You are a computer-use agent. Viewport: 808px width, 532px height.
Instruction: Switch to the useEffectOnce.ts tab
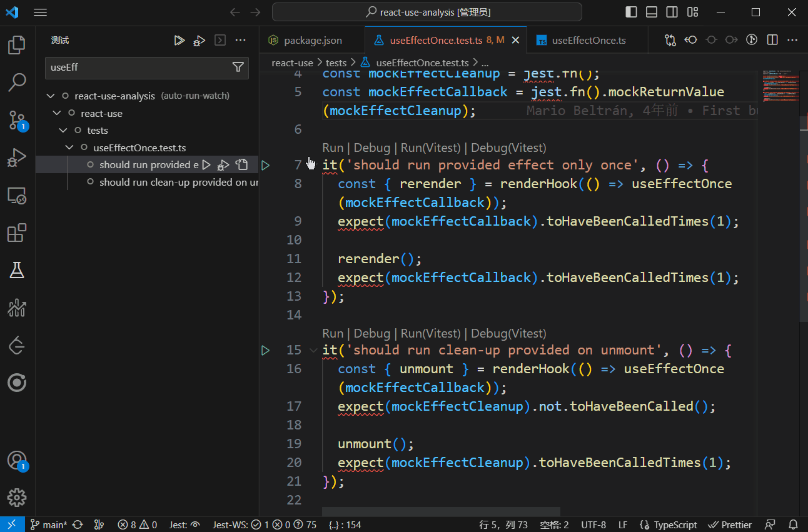pyautogui.click(x=588, y=41)
